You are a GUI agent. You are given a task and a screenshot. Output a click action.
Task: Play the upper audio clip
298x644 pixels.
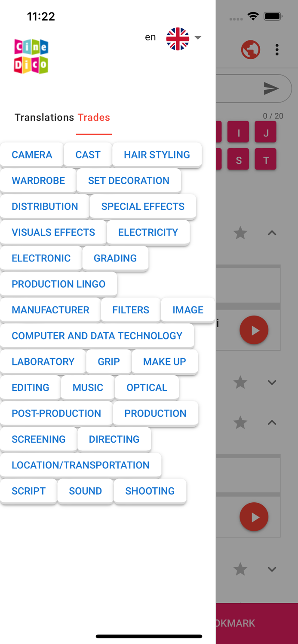coord(254,330)
